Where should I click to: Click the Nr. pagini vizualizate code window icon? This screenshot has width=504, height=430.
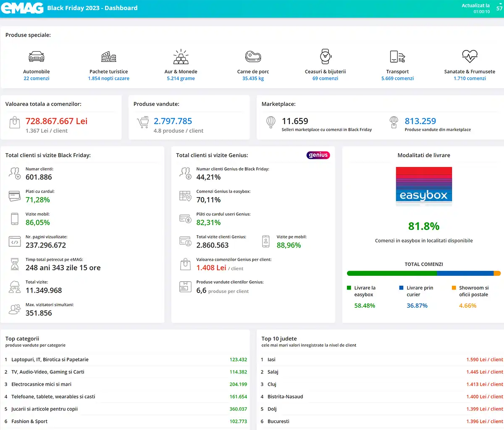point(15,241)
